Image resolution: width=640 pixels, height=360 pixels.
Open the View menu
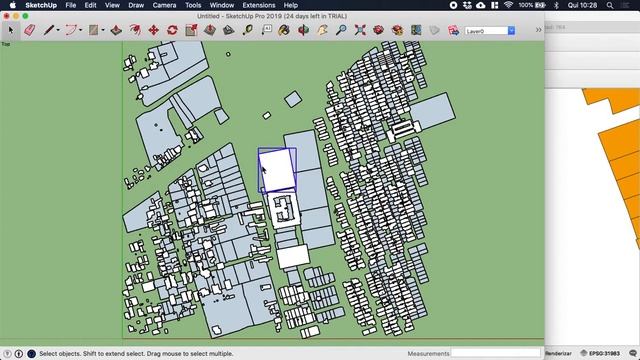pyautogui.click(x=112, y=5)
